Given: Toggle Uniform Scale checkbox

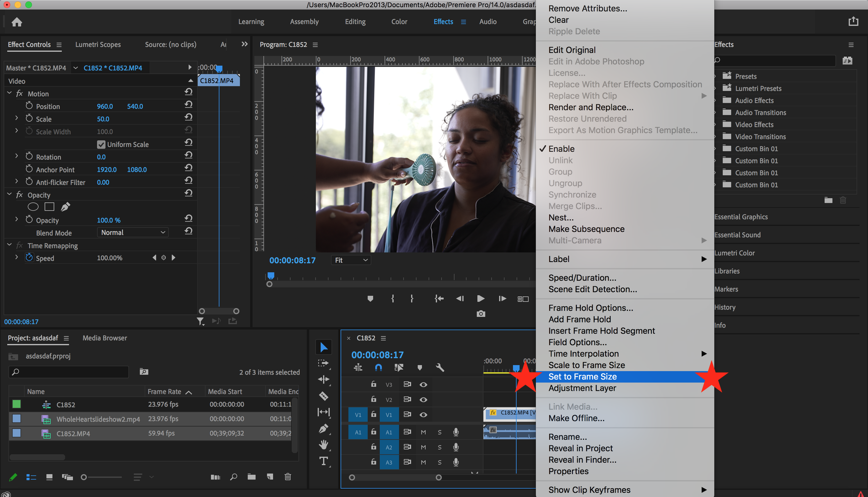Looking at the screenshot, I should click(x=101, y=144).
